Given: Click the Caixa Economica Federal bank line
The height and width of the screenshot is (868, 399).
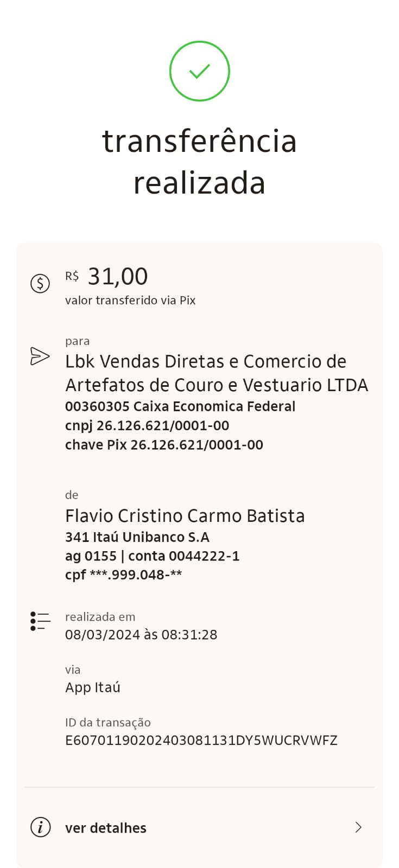Looking at the screenshot, I should pos(180,406).
